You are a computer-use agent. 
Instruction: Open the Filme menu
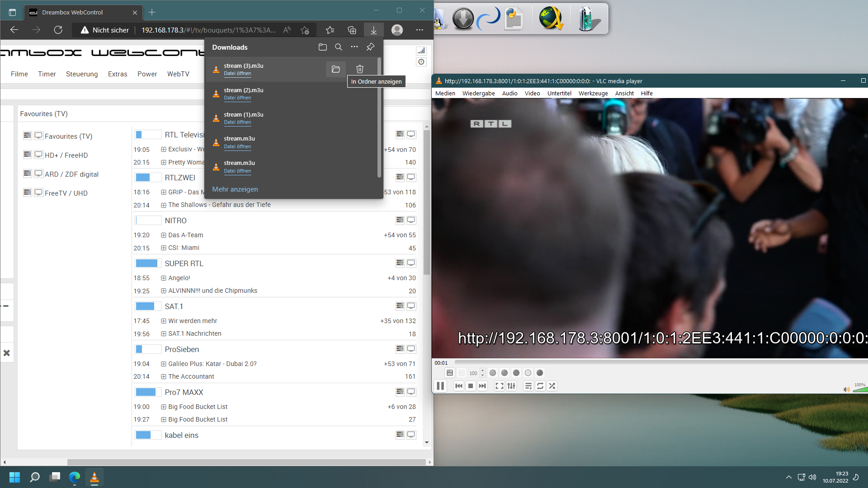click(x=19, y=74)
